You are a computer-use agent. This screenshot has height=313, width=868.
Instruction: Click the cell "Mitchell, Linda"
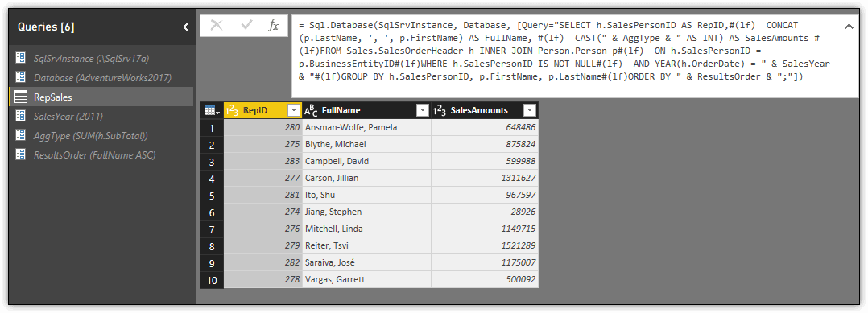click(x=366, y=229)
